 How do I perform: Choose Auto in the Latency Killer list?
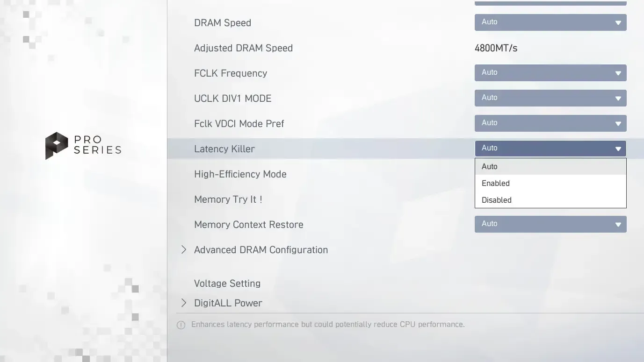pos(550,166)
